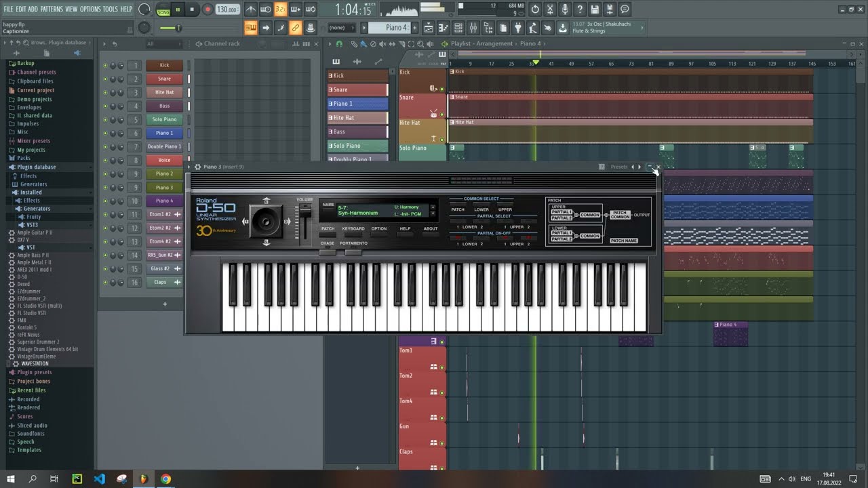
Task: Select the Solo Piano channel button
Action: coord(164,120)
